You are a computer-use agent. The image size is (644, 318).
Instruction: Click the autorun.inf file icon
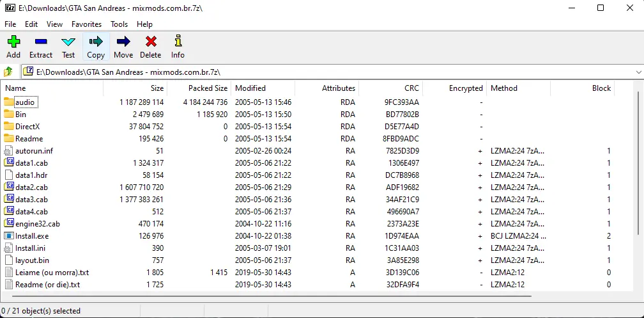coord(9,150)
